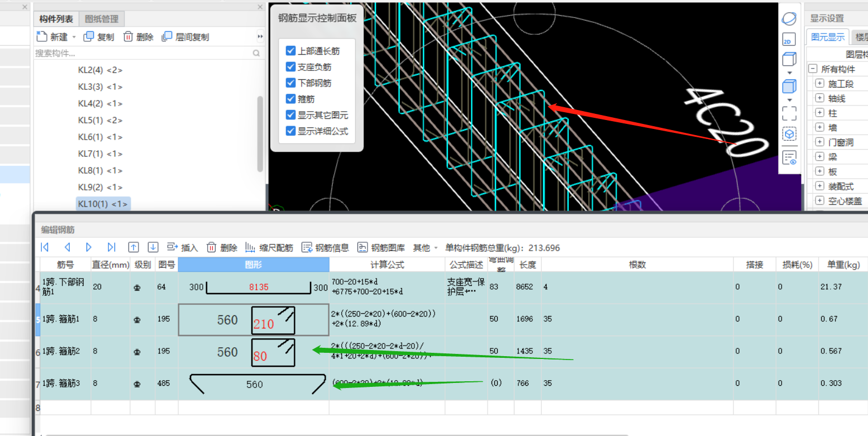Screen dimensions: 868x436
Task: Close the component list panel
Action: coord(260,7)
